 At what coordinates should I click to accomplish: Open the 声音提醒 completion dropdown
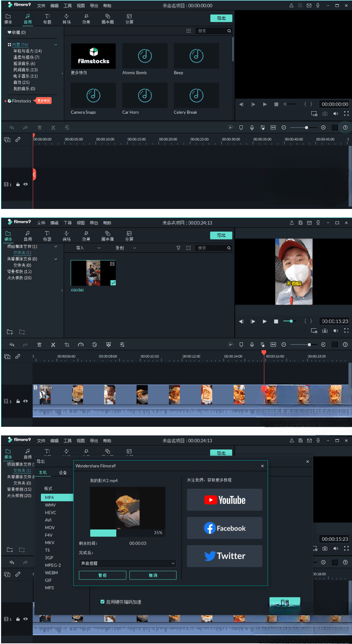(x=127, y=563)
